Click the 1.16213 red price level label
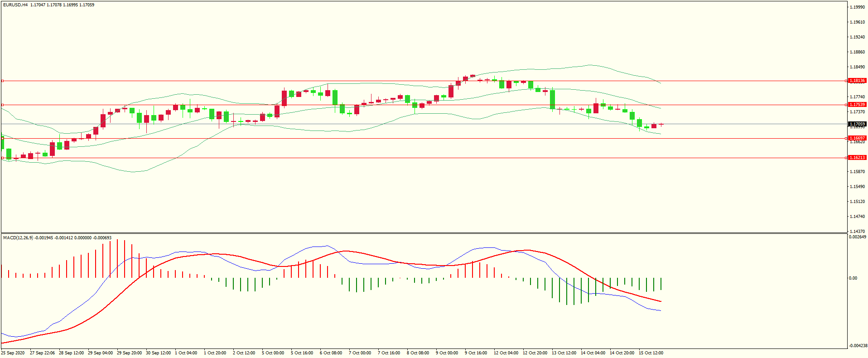868x358 pixels. coord(857,158)
